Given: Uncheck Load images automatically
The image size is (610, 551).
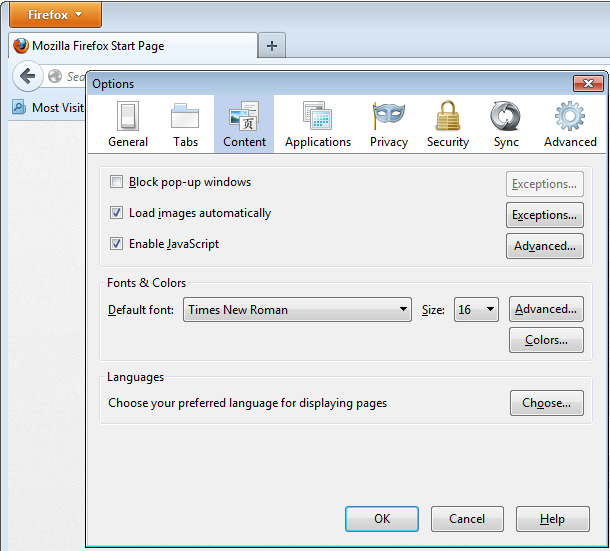Looking at the screenshot, I should click(117, 213).
